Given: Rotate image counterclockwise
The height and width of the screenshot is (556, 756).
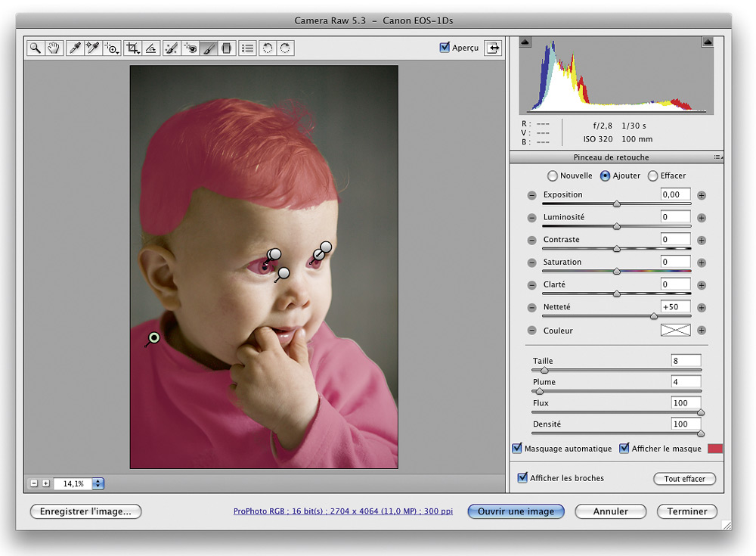Looking at the screenshot, I should [x=268, y=48].
